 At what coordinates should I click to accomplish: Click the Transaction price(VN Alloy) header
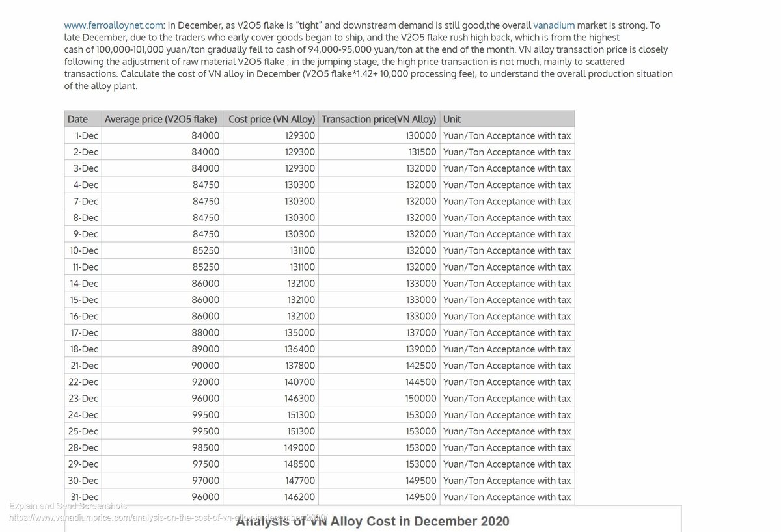379,119
